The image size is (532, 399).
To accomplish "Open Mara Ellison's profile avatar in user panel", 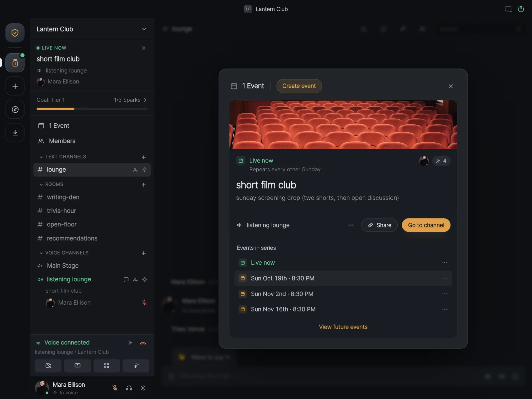I will pyautogui.click(x=42, y=388).
